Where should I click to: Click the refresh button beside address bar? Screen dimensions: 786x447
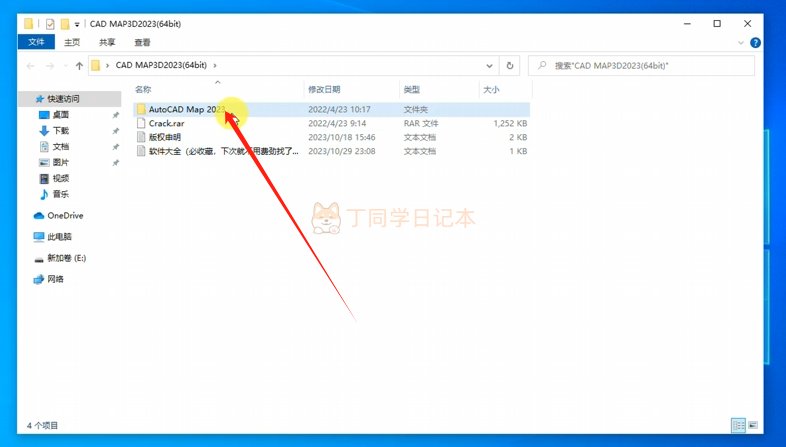point(510,66)
